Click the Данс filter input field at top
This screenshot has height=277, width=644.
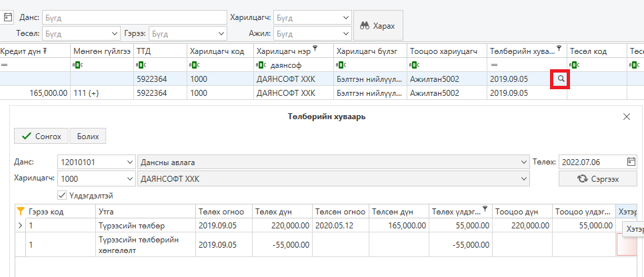click(134, 18)
